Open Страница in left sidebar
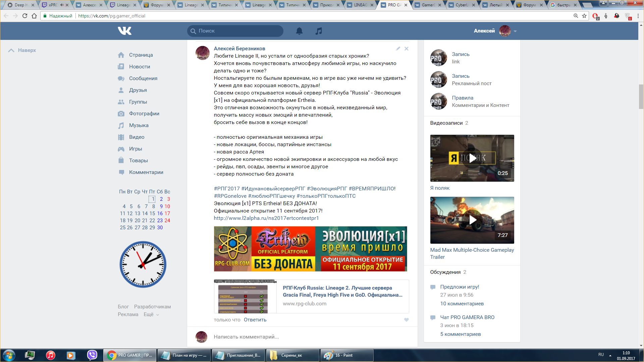This screenshot has width=644, height=362. [141, 55]
